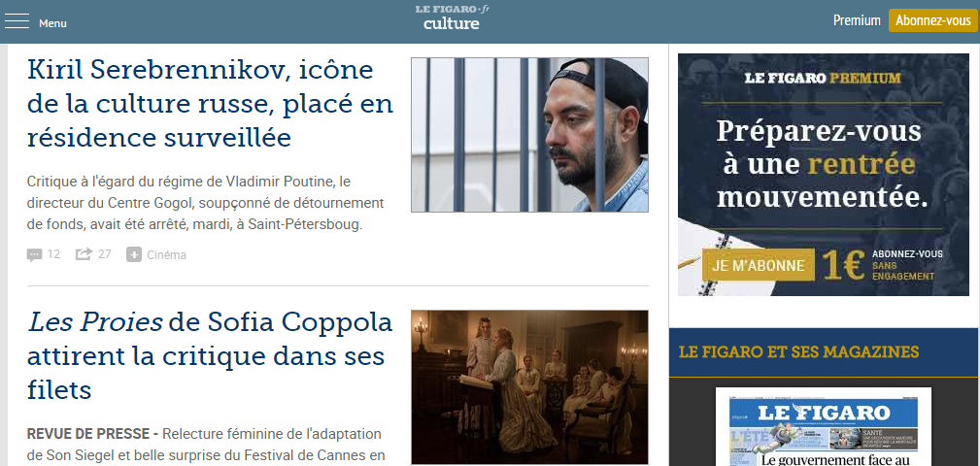Open the Premium link in header
This screenshot has width=980, height=466.
point(857,20)
